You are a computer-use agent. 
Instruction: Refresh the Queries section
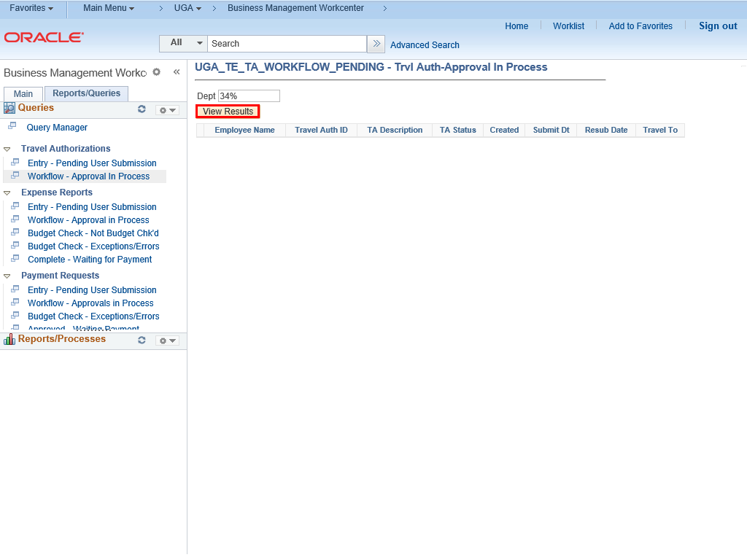coord(142,109)
